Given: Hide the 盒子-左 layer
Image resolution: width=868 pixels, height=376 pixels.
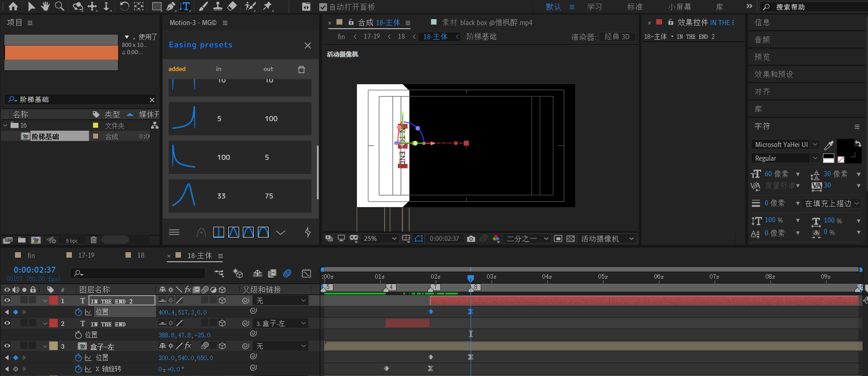Looking at the screenshot, I should pos(7,346).
